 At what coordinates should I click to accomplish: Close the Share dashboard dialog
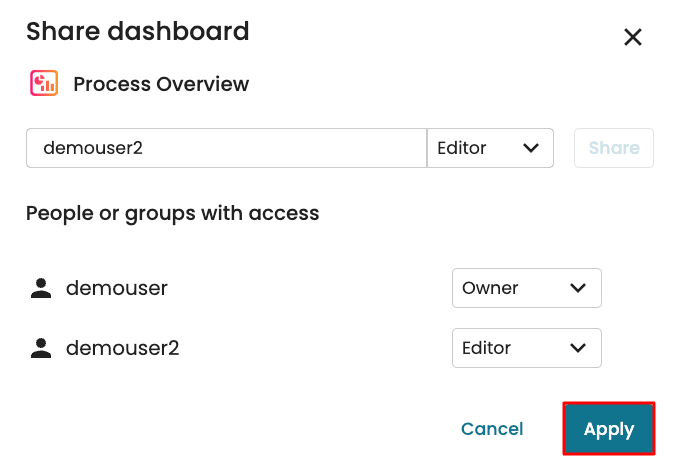632,38
